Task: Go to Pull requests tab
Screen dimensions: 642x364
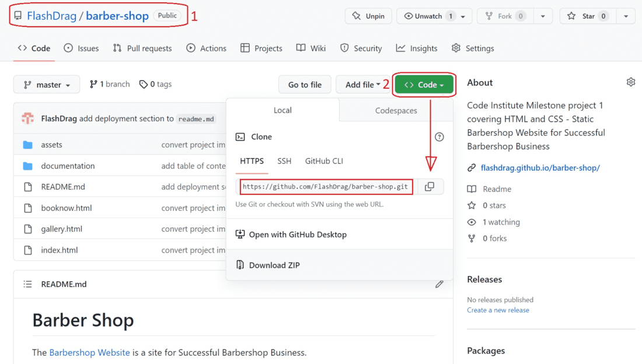Action: pos(142,48)
